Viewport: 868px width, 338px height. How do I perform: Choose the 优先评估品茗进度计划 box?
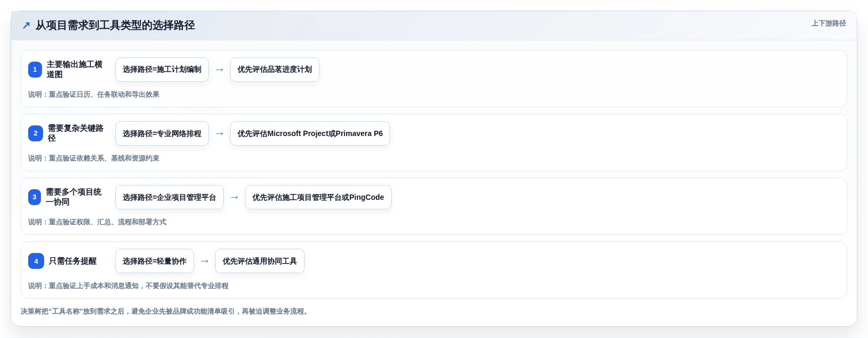pos(275,70)
